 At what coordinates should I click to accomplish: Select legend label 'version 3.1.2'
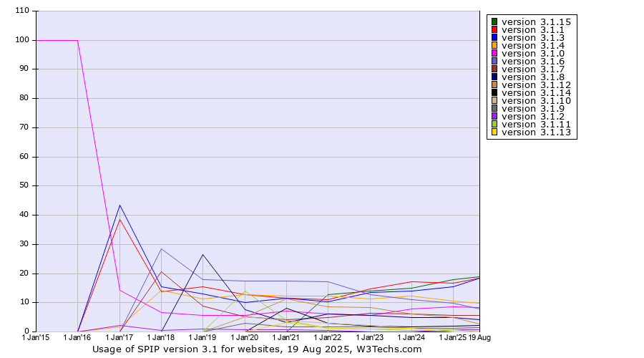pyautogui.click(x=532, y=116)
